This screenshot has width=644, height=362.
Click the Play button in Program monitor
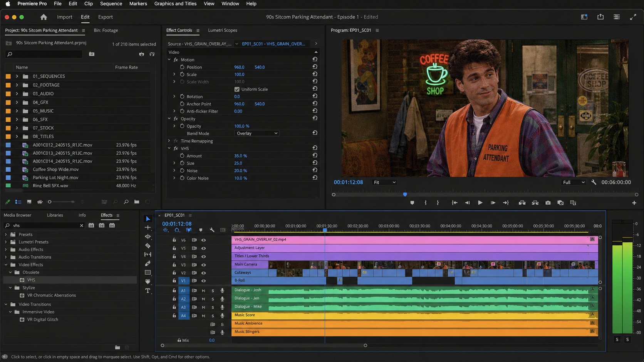click(480, 203)
